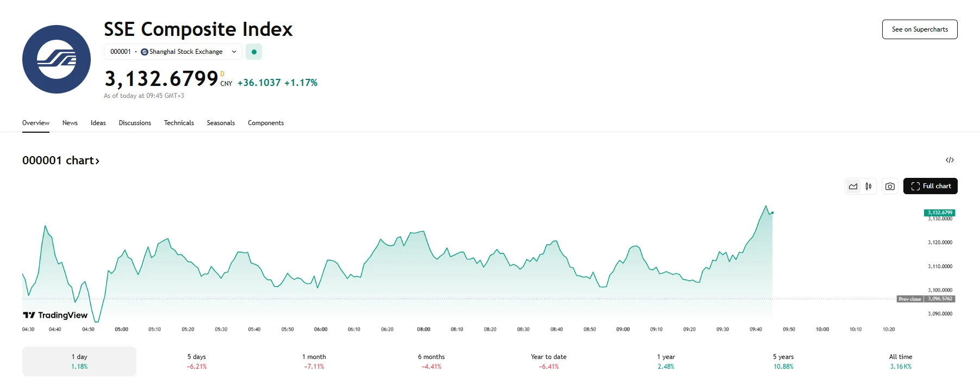This screenshot has width=980, height=390.
Task: Switch to the News tab
Action: (x=70, y=123)
